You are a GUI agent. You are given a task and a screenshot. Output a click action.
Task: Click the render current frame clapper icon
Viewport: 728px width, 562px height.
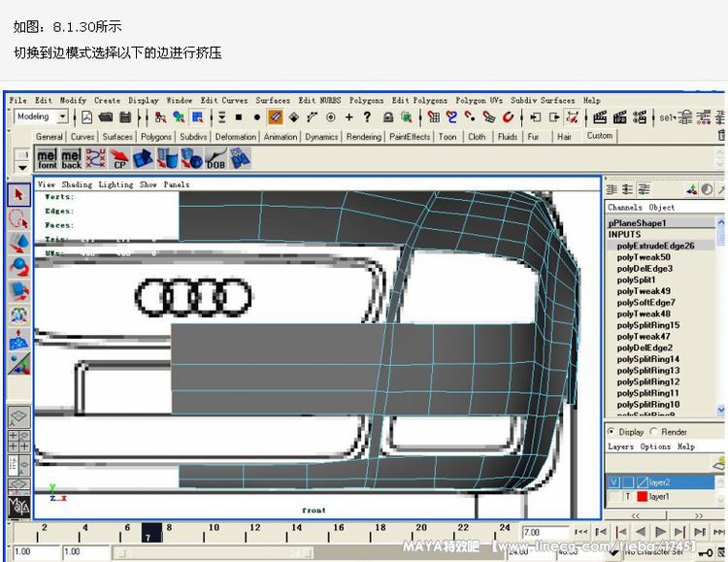coord(600,117)
